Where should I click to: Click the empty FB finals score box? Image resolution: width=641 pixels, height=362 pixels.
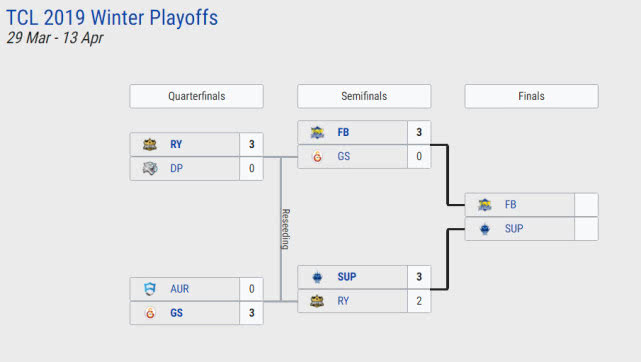click(586, 205)
